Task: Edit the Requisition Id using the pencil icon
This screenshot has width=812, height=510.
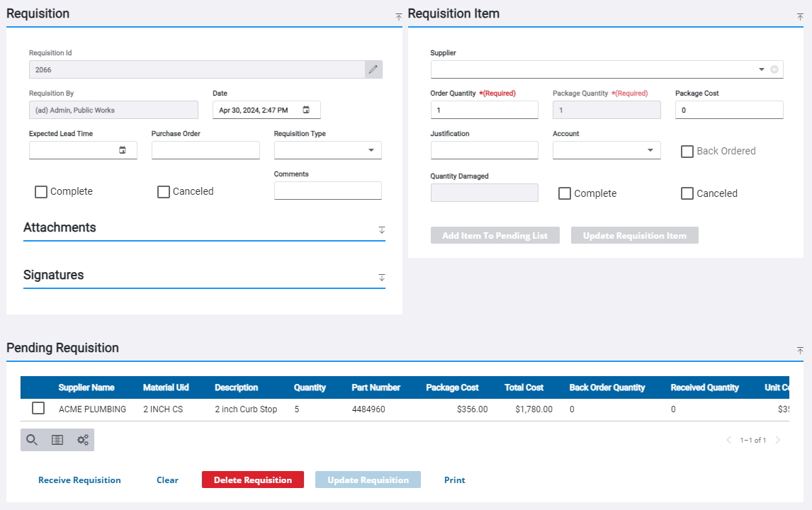Action: click(x=373, y=69)
